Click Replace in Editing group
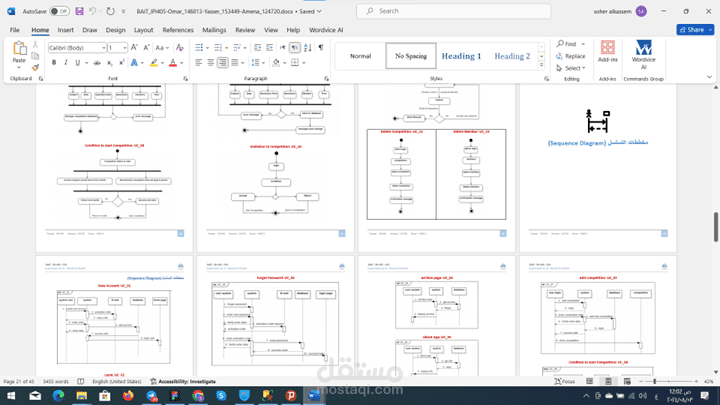The height and width of the screenshot is (405, 720). (571, 56)
